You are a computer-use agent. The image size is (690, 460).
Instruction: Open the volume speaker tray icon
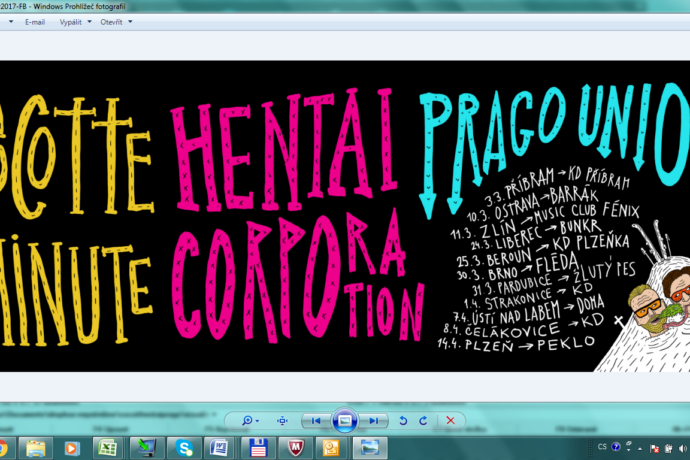pos(683,449)
